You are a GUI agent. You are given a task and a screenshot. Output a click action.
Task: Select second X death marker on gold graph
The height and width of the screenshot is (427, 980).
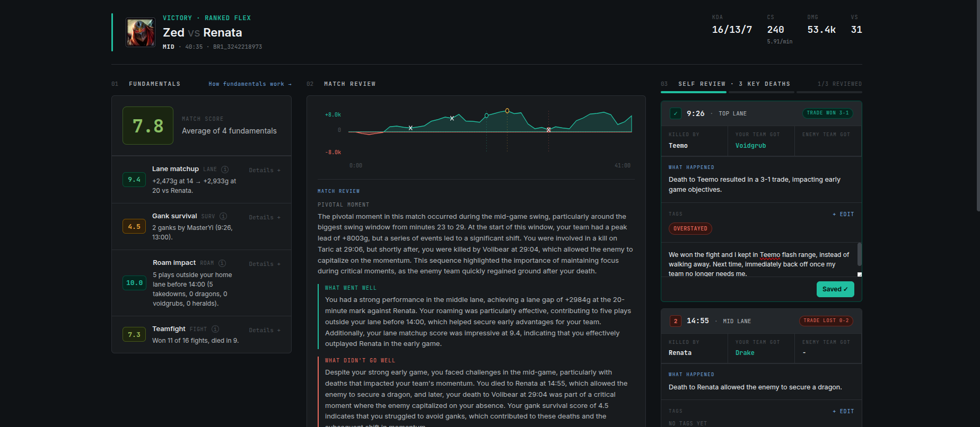click(452, 118)
